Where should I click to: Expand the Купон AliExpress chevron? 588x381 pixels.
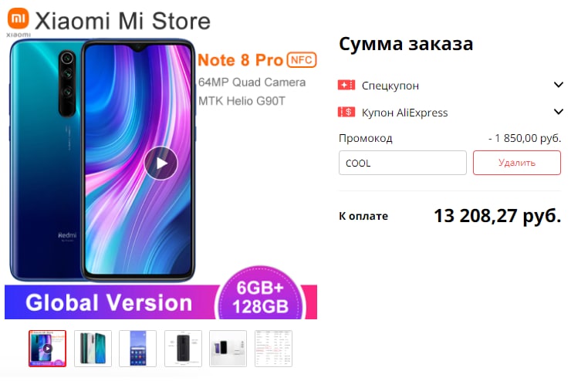coord(559,112)
